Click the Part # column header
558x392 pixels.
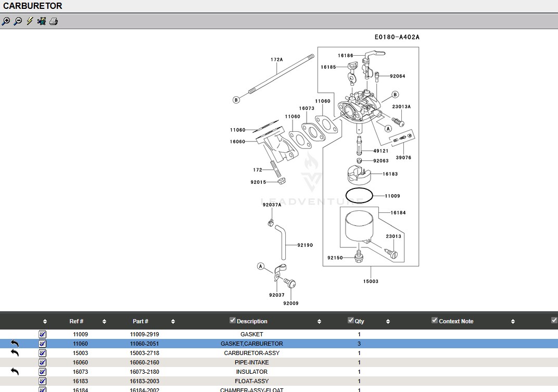point(141,321)
